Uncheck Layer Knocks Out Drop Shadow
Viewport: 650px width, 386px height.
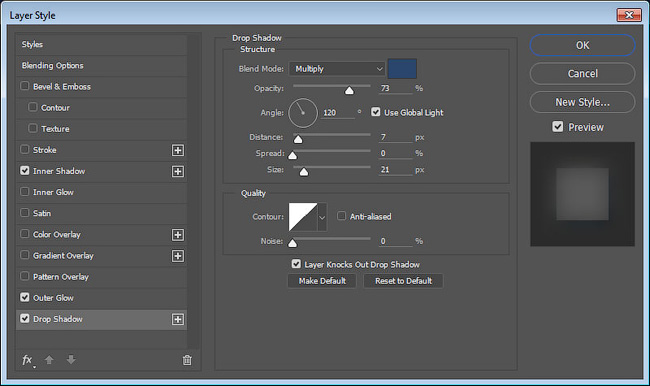296,264
